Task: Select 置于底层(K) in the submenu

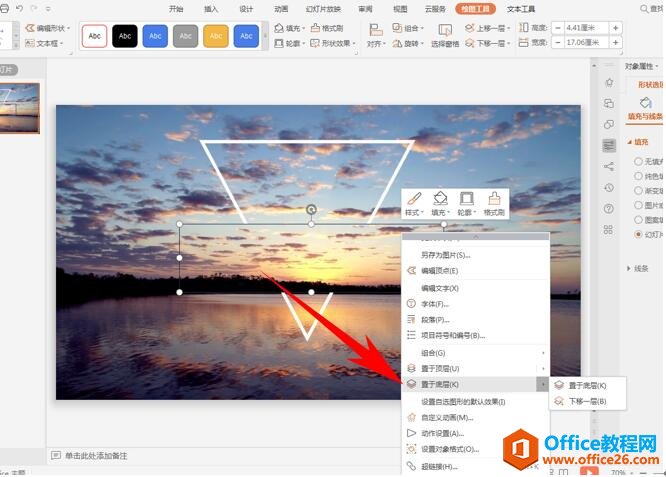Action: pyautogui.click(x=587, y=386)
